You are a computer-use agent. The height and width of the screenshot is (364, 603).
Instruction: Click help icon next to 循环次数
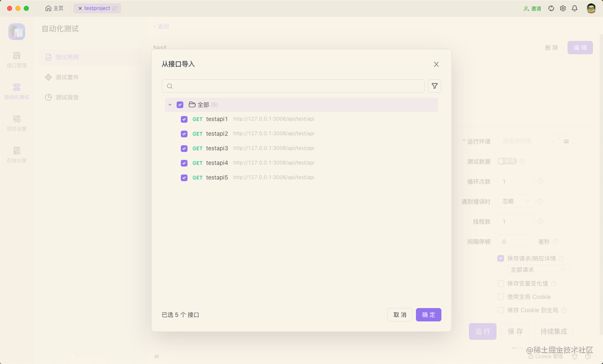(540, 181)
